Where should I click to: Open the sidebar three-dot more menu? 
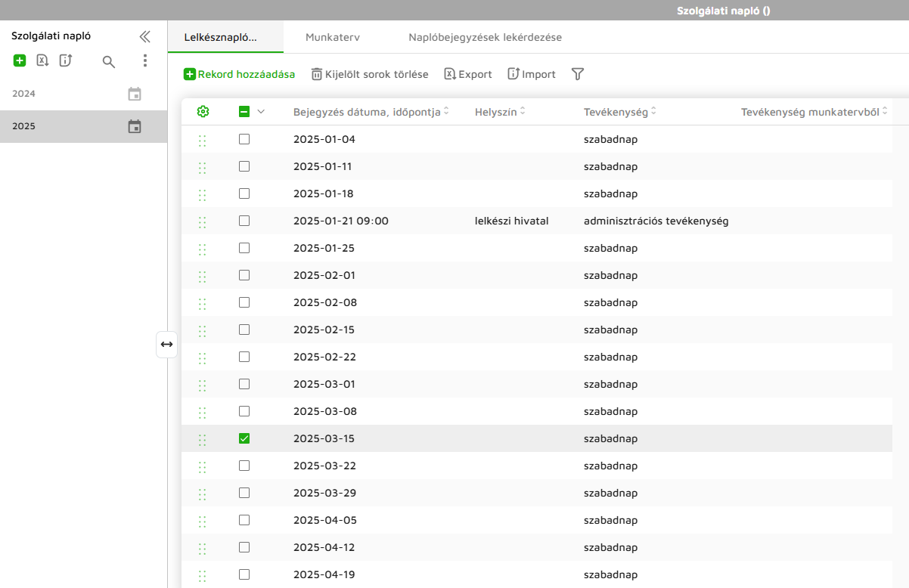click(145, 60)
